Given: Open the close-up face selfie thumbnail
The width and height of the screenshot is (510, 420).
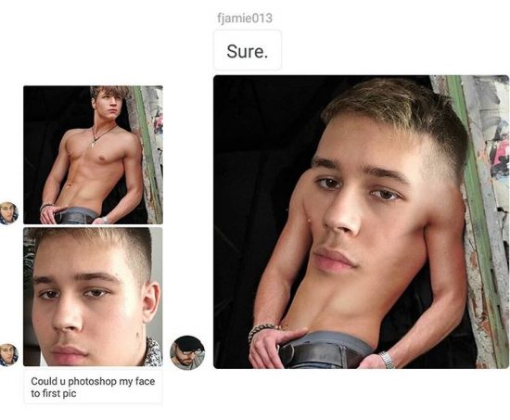Looking at the screenshot, I should 93,297.
